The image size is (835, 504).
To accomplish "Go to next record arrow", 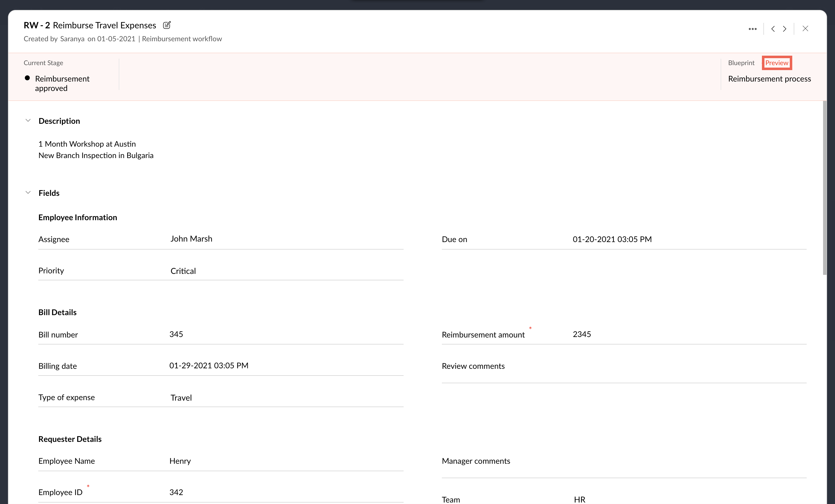I will 785,29.
